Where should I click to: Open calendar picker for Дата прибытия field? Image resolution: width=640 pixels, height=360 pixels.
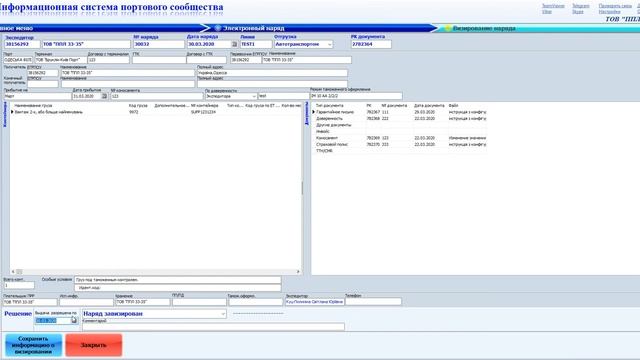[x=104, y=96]
